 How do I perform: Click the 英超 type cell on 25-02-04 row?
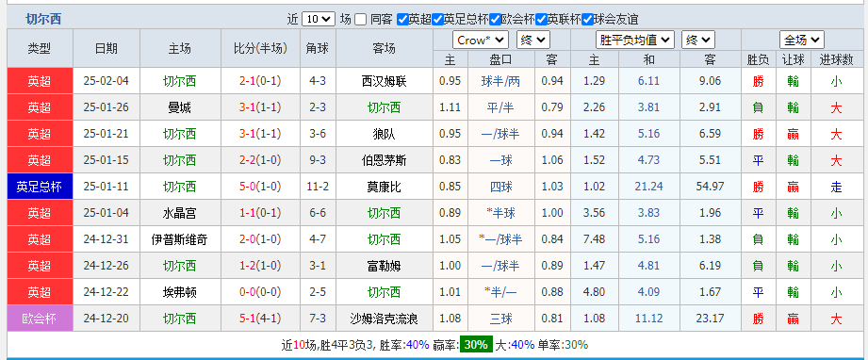click(40, 81)
